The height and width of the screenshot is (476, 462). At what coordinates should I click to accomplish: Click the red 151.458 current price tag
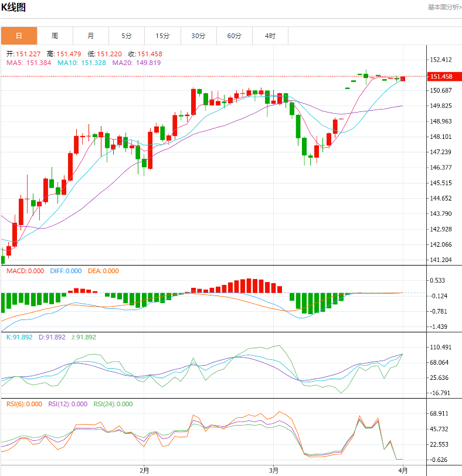pos(441,76)
